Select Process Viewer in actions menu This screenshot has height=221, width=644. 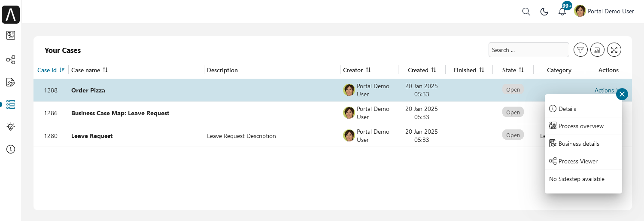[x=583, y=161]
